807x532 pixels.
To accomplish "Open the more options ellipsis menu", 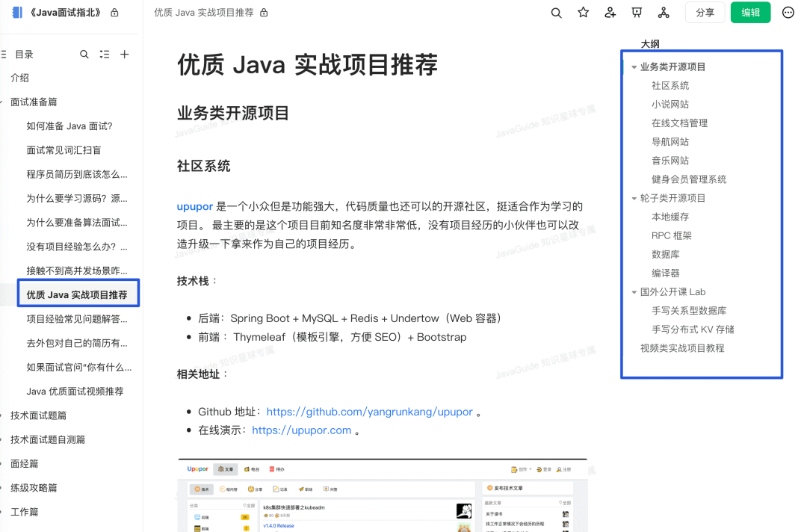I will pyautogui.click(x=788, y=13).
